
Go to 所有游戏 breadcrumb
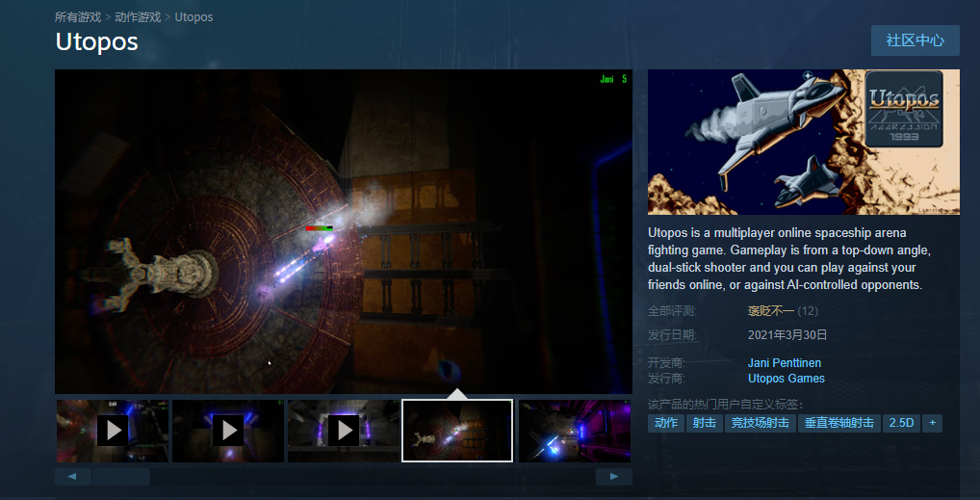tap(78, 17)
